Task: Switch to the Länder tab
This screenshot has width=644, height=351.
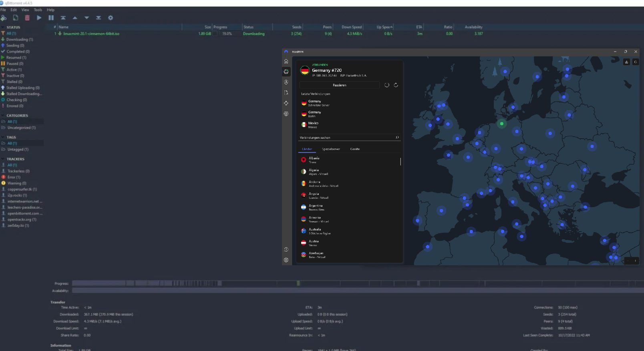Action: (307, 149)
